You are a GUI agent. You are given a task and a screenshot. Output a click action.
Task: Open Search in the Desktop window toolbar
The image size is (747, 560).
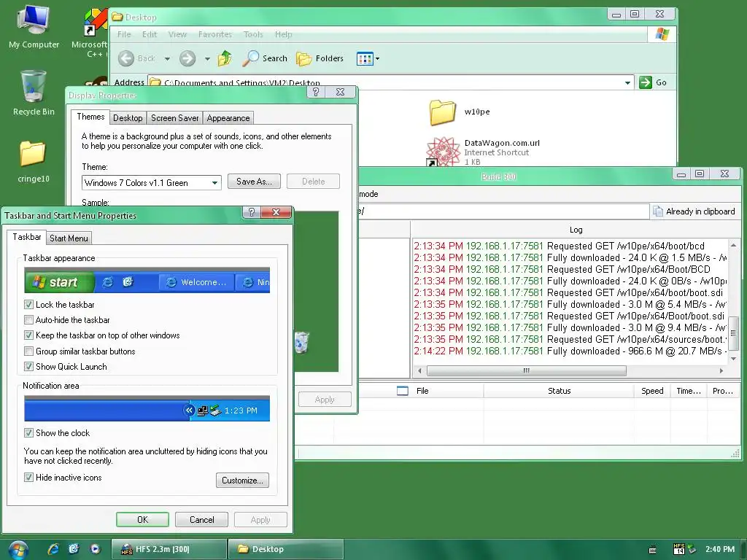(265, 58)
